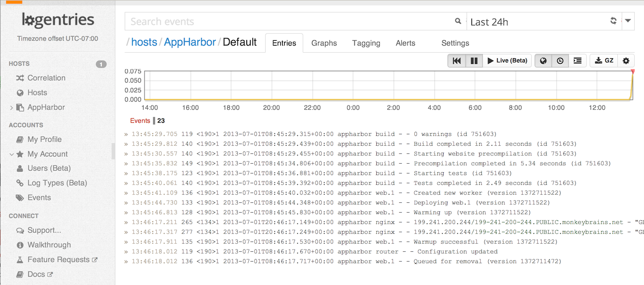Jump to start with rewind button
Image resolution: width=644 pixels, height=285 pixels.
(457, 61)
